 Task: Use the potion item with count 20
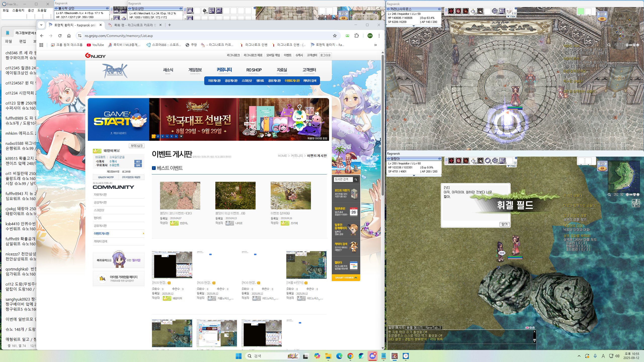(473, 11)
